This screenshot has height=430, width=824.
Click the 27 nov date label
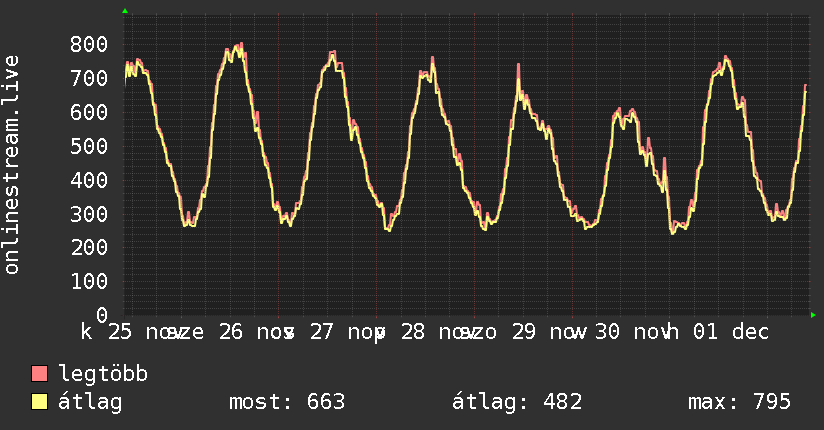pyautogui.click(x=347, y=332)
